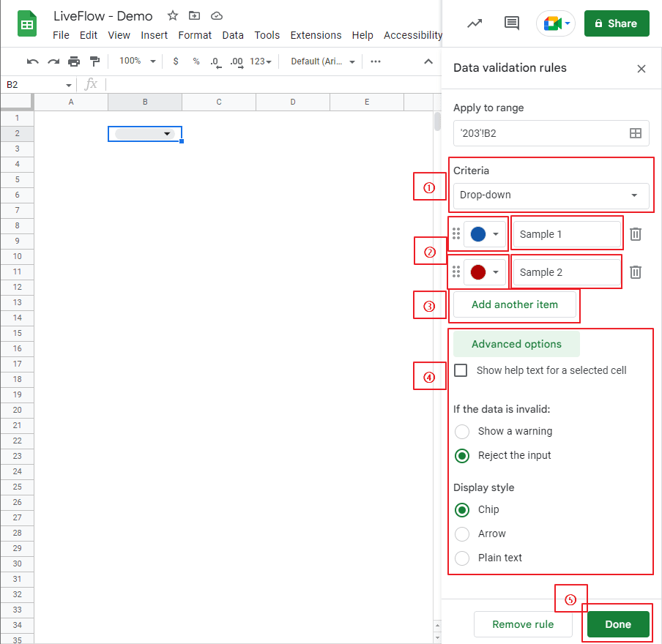Open the Help menu
The width and height of the screenshot is (662, 644).
(x=362, y=35)
